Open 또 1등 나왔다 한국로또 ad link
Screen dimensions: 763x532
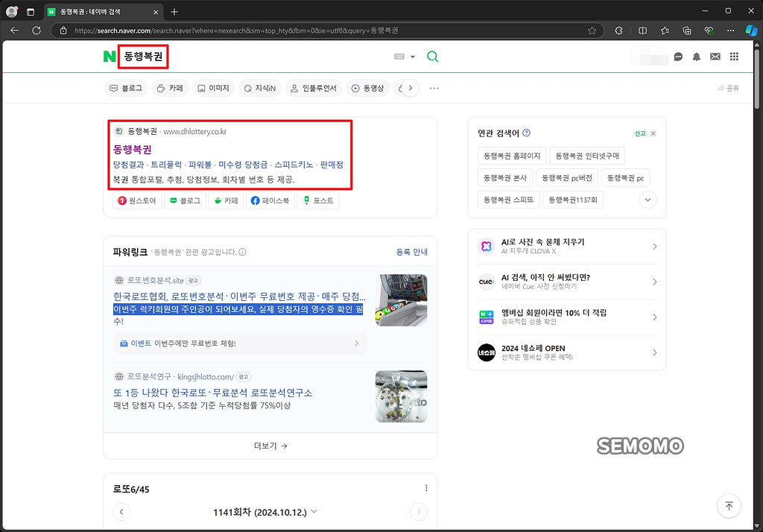coord(212,393)
